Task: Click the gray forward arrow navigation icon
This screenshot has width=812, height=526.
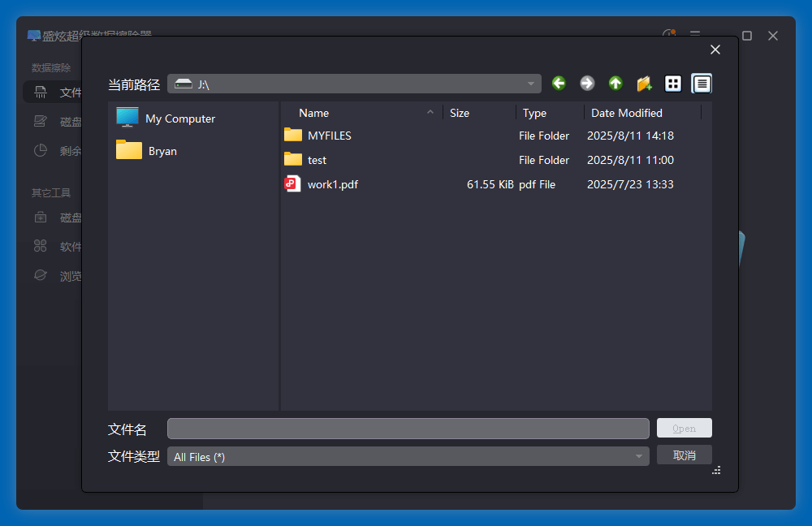Action: pyautogui.click(x=587, y=84)
